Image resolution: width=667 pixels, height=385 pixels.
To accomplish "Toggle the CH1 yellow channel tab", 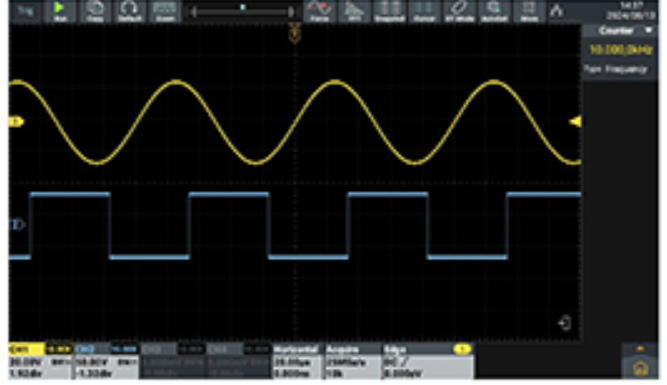I will click(x=26, y=349).
